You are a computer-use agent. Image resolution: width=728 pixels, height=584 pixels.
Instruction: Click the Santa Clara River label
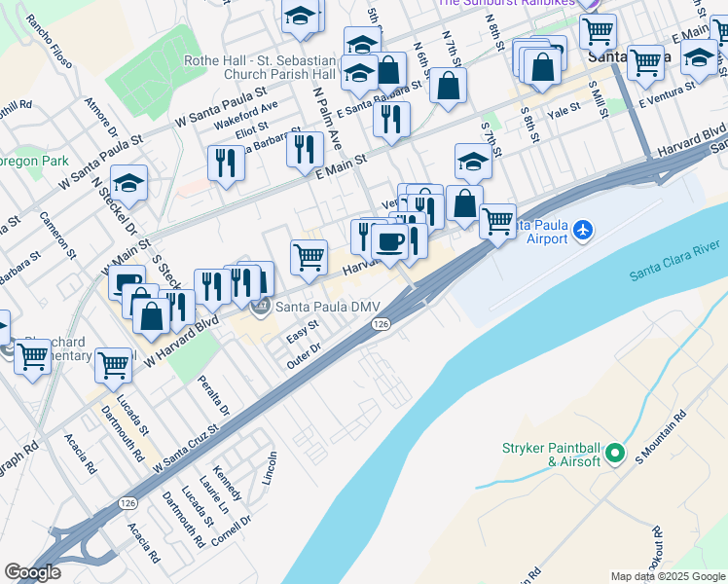[674, 261]
